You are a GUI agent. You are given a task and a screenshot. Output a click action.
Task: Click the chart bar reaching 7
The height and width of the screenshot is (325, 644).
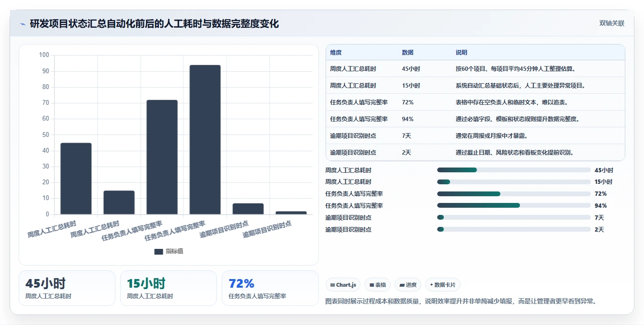pyautogui.click(x=248, y=209)
